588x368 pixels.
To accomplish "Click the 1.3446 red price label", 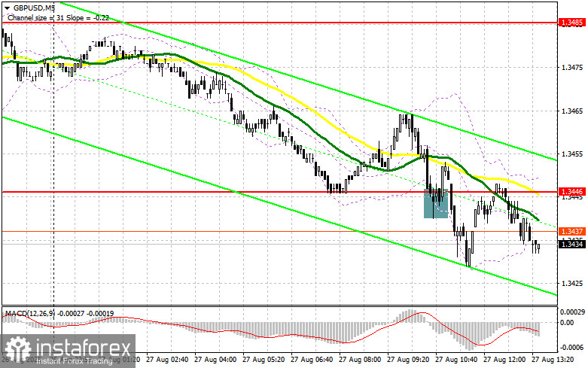I will (x=572, y=191).
